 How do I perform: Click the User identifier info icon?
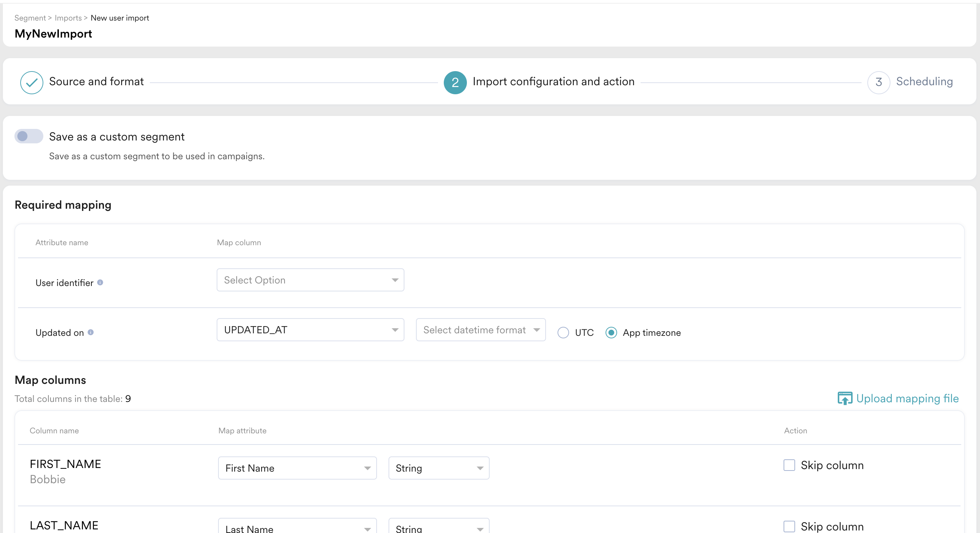[x=100, y=282]
